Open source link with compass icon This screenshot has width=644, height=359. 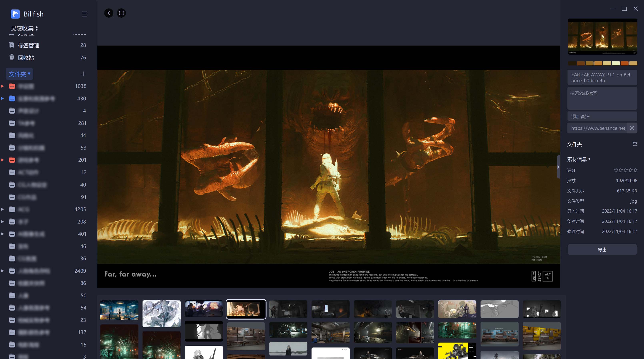point(632,128)
